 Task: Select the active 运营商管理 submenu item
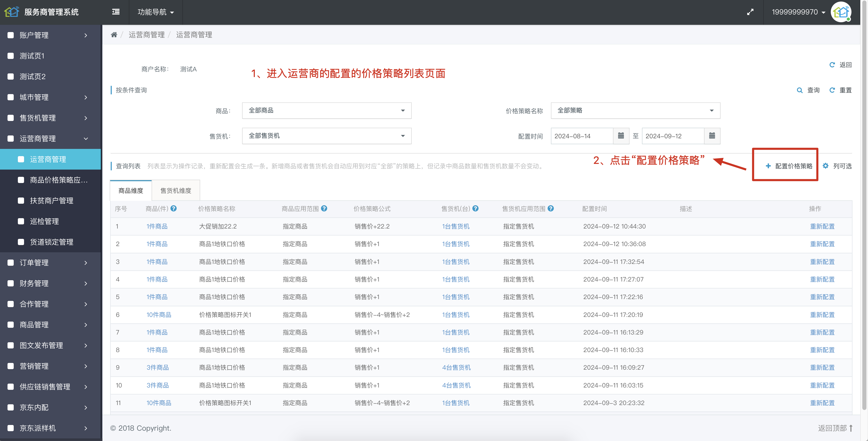(x=50, y=159)
